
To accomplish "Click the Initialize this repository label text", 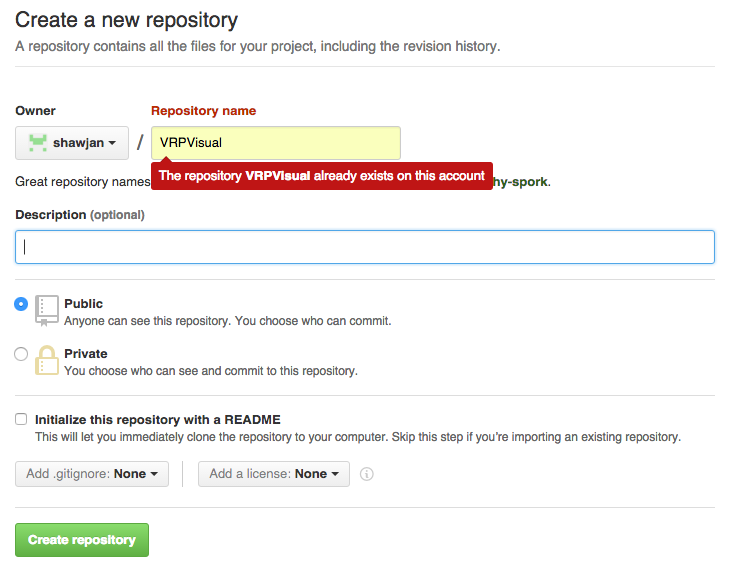I will pyautogui.click(x=158, y=419).
